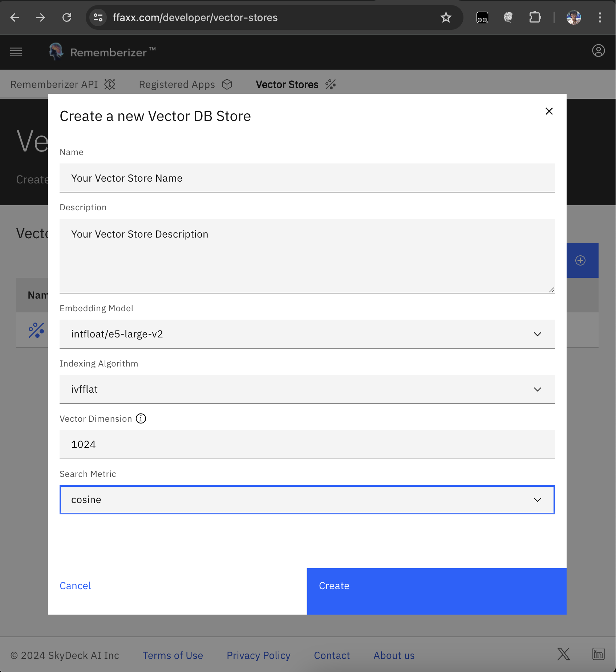The image size is (616, 672).
Task: Open the user account profile icon
Action: coord(598,51)
